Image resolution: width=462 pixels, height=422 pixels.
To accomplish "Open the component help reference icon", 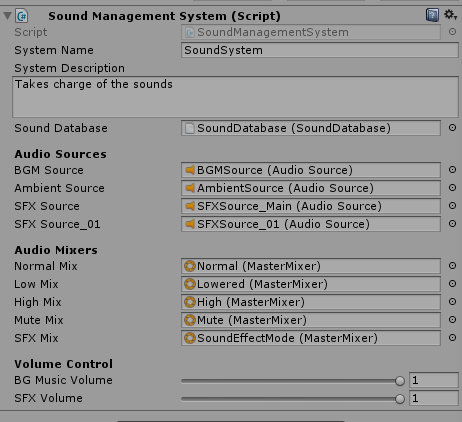I will 432,15.
